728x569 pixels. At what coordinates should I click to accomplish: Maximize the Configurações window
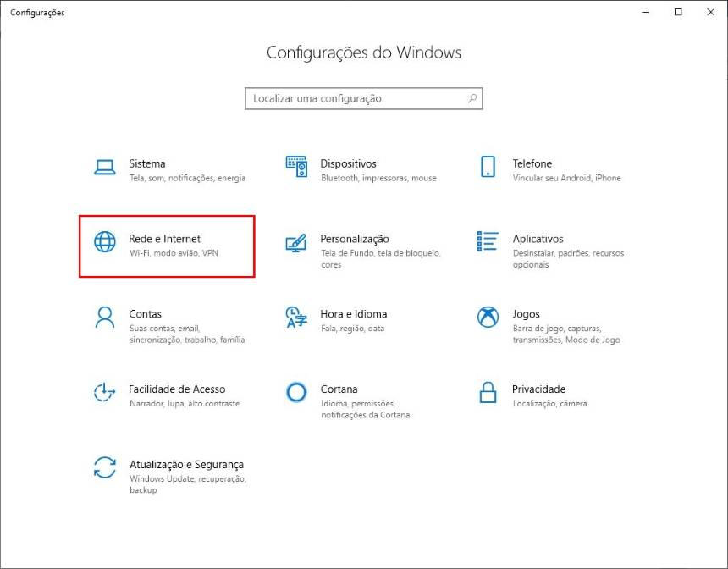tap(678, 12)
